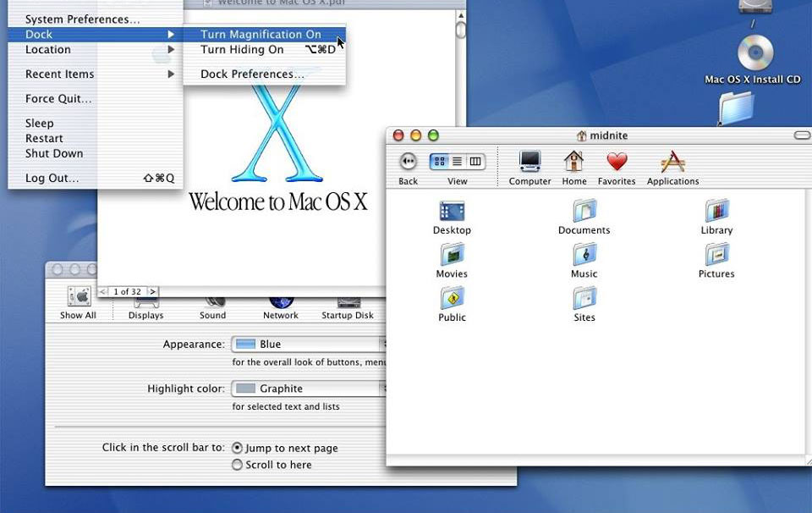Expand the Recent Items submenu
Screen dimensions: 812x513
(96, 74)
